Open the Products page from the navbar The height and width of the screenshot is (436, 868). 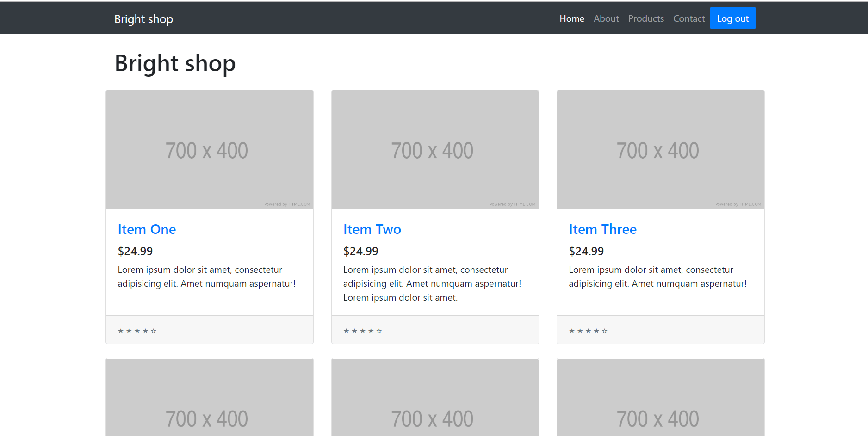646,18
